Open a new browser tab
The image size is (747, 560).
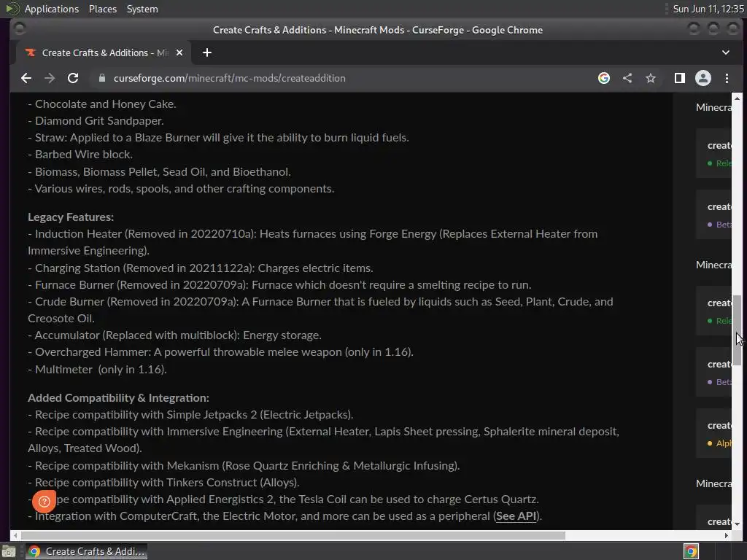point(206,52)
